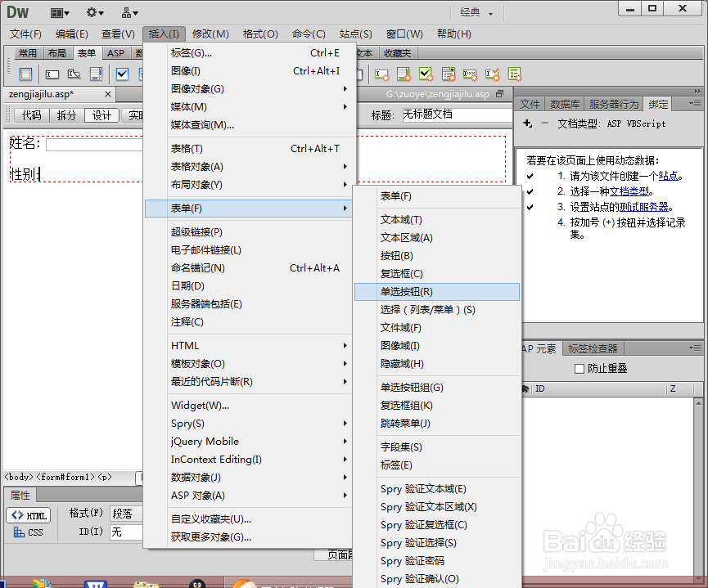Choose 单选按钮组(G) menu entry
The image size is (708, 588).
click(437, 388)
